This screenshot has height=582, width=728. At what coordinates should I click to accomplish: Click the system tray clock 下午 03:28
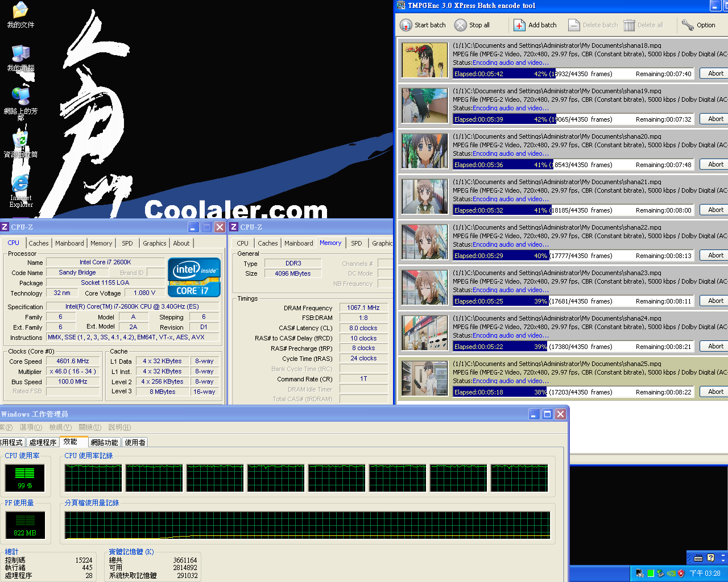[705, 573]
